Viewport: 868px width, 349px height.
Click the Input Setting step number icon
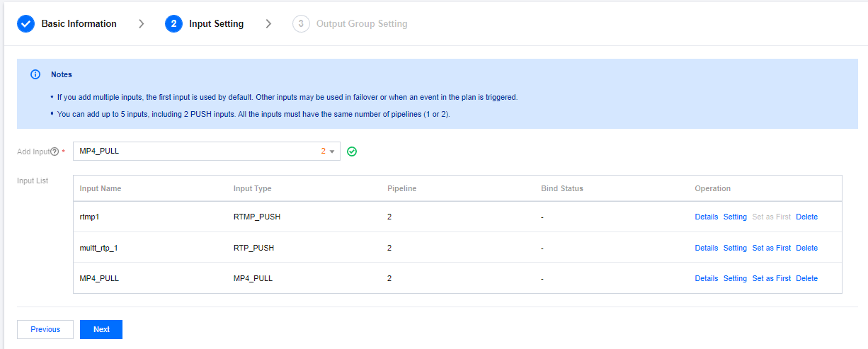[x=173, y=24]
